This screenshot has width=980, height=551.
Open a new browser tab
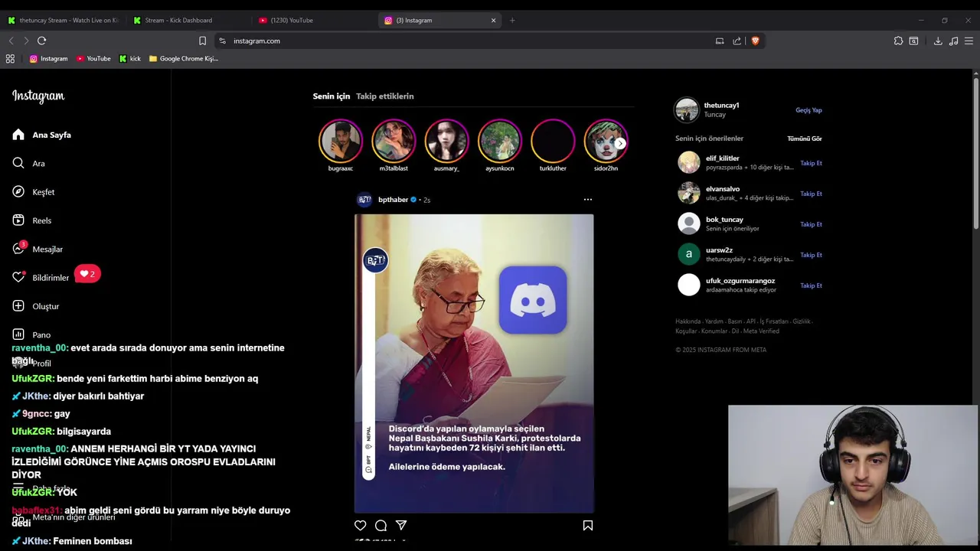[512, 20]
